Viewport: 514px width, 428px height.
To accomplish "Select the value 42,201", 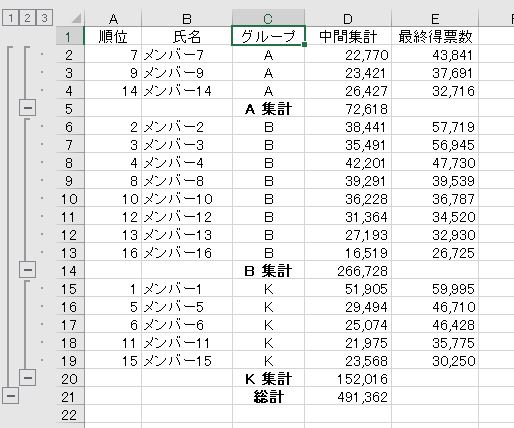I will click(x=348, y=162).
